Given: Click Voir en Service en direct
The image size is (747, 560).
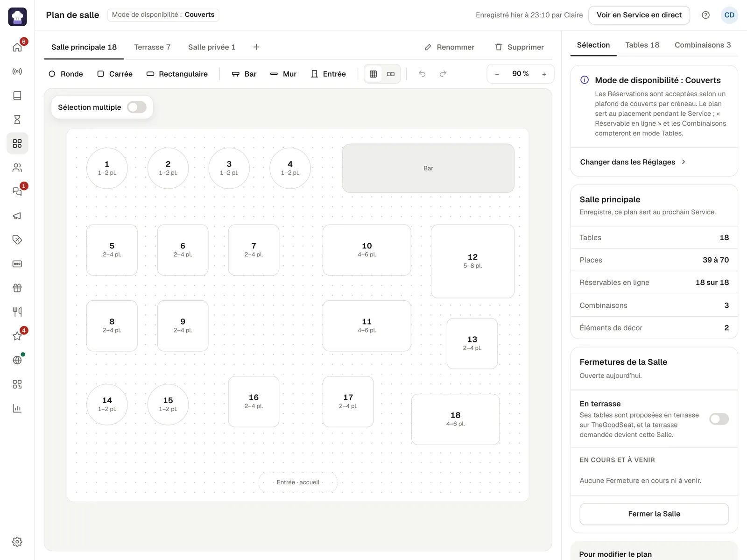Looking at the screenshot, I should click(639, 15).
